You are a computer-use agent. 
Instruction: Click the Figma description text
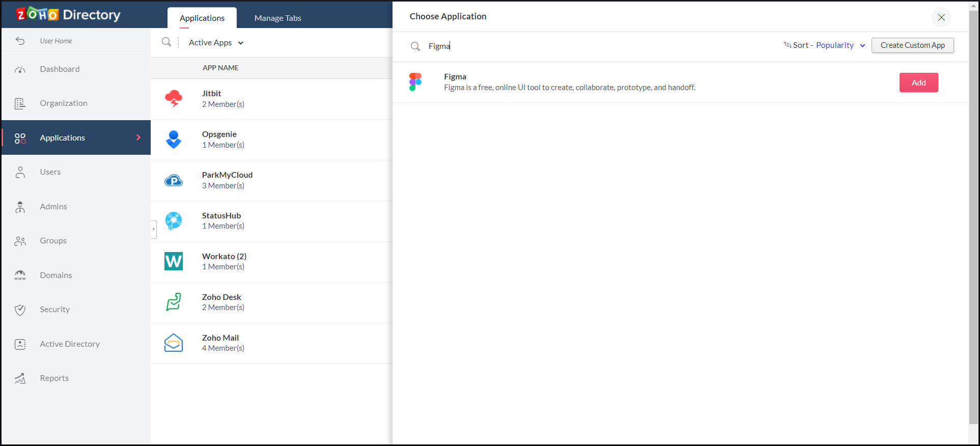(x=570, y=88)
